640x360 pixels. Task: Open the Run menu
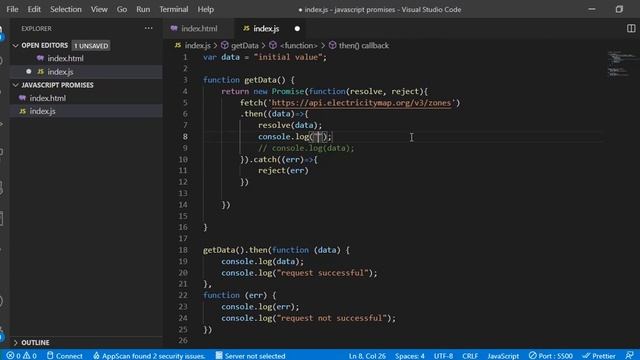tap(143, 9)
